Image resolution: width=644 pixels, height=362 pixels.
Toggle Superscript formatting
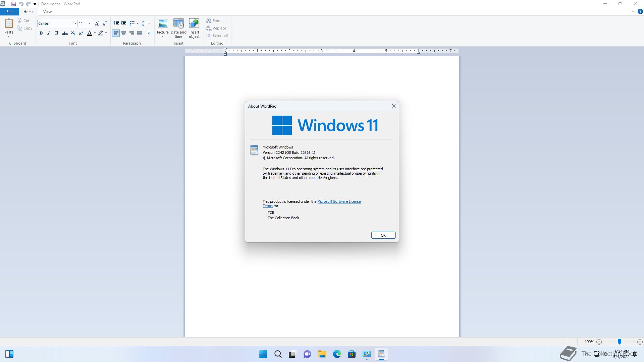pyautogui.click(x=80, y=33)
